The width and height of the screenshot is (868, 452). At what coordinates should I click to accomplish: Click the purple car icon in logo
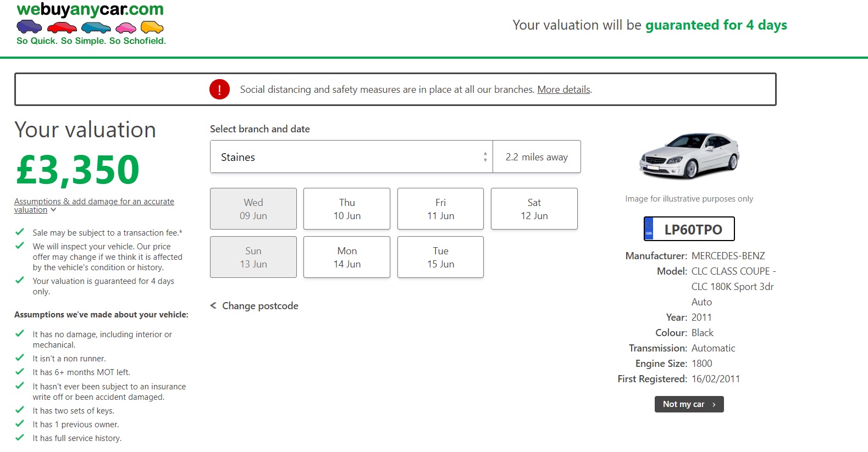(x=29, y=26)
